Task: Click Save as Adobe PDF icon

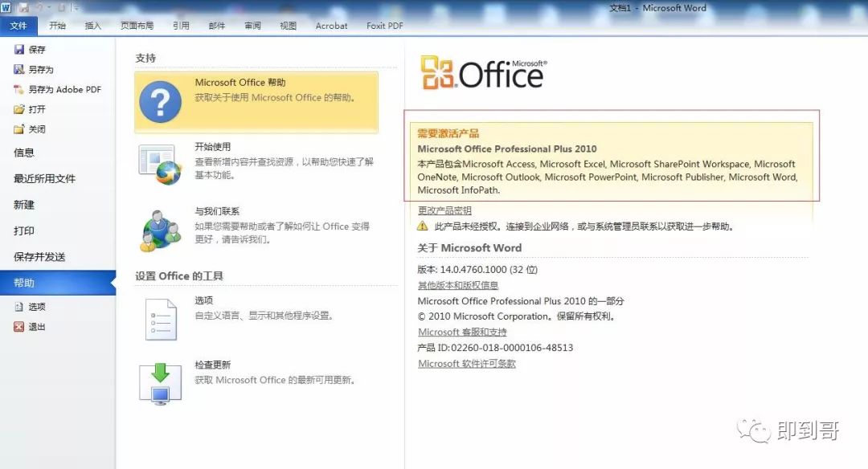Action: pos(19,89)
